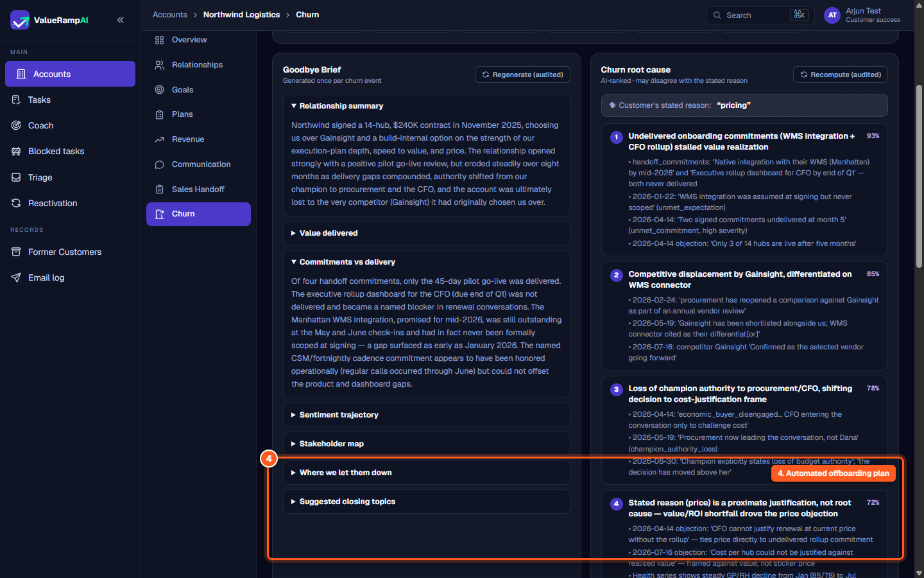The image size is (924, 578).
Task: Open Accounts in main sidebar
Action: click(x=70, y=74)
